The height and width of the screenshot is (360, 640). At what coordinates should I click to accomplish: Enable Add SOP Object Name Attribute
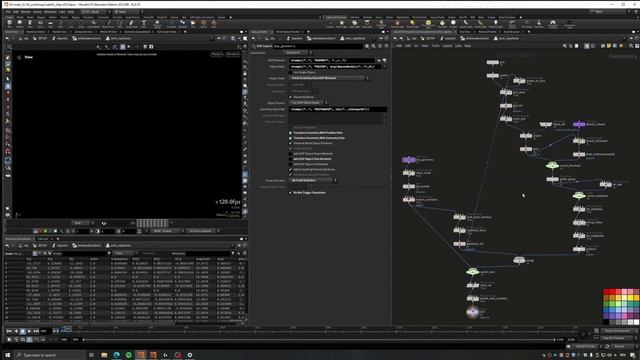tap(291, 154)
